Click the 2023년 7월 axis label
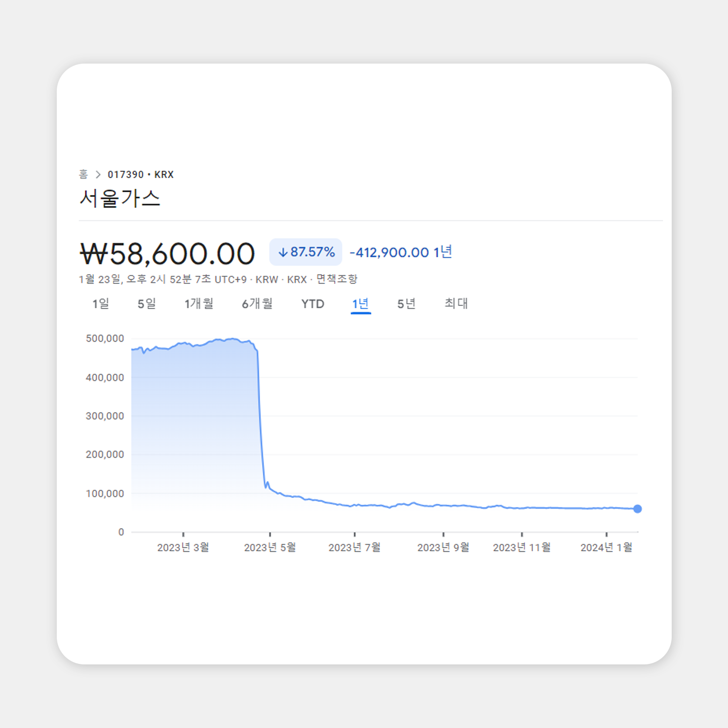 click(354, 547)
